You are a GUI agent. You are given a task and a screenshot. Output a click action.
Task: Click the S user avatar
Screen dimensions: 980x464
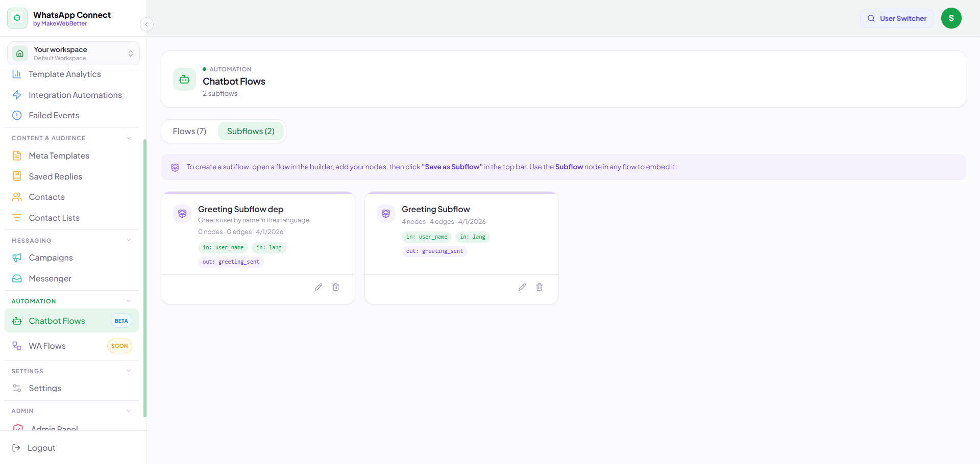[x=951, y=18]
